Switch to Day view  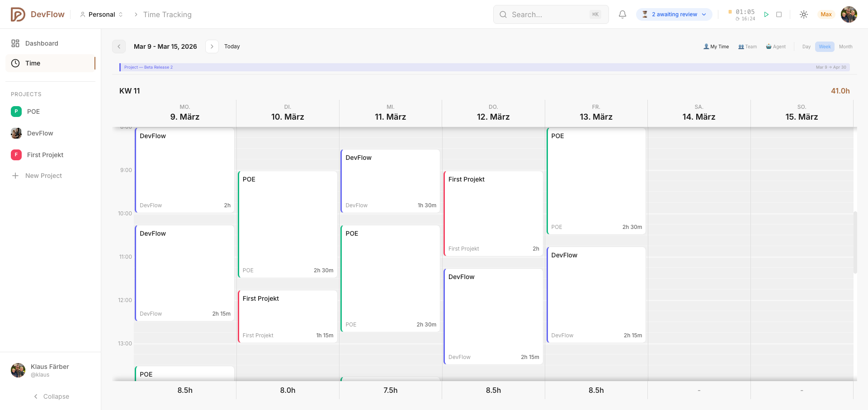806,47
